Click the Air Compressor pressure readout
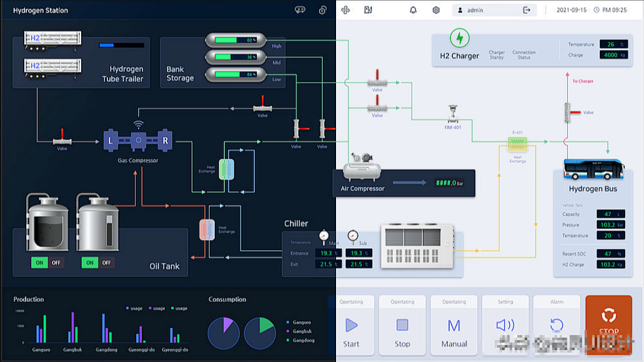This screenshot has width=644, height=362. tap(450, 183)
